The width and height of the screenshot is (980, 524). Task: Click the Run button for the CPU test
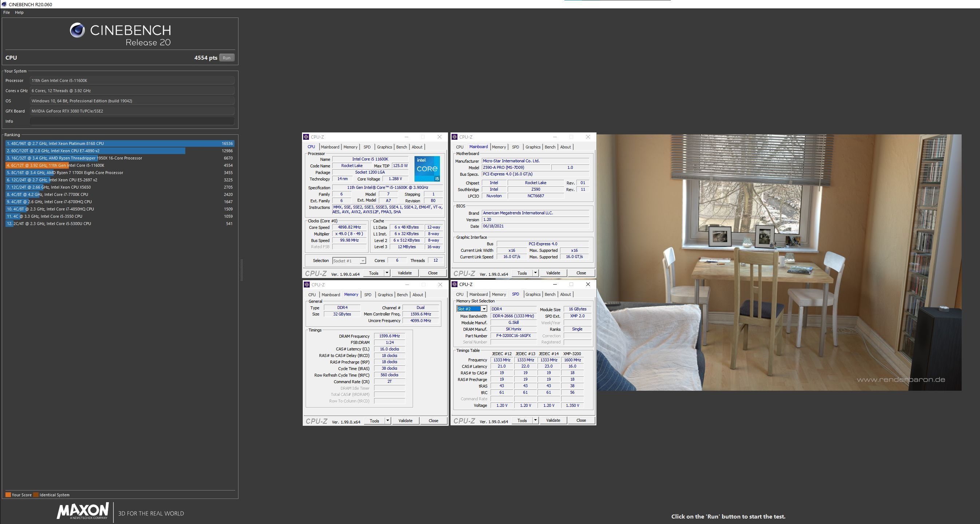pyautogui.click(x=226, y=58)
